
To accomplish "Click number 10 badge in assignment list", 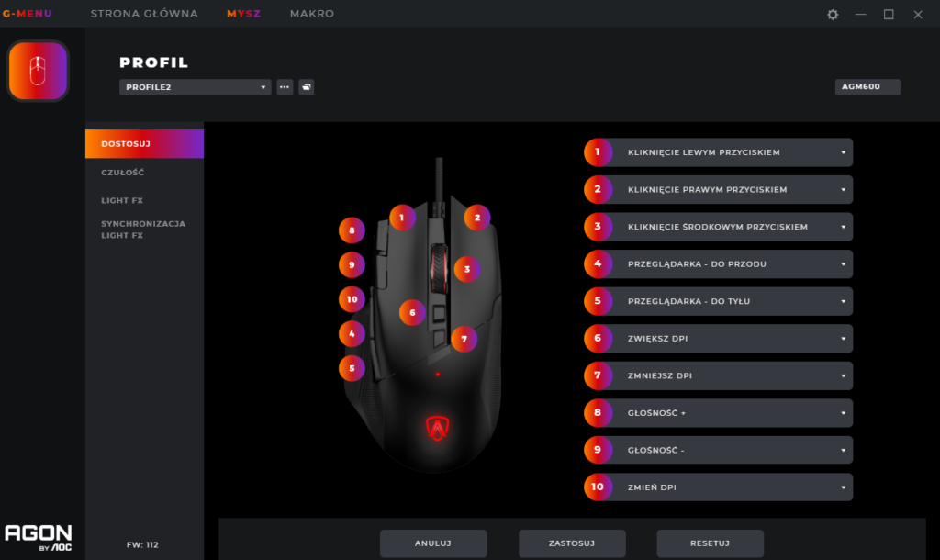I will click(598, 487).
